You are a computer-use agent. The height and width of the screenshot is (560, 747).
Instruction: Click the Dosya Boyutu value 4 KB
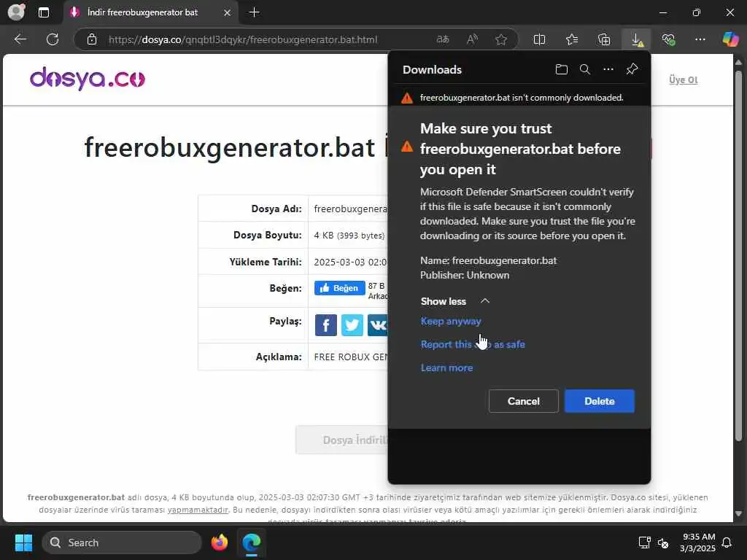pos(349,236)
